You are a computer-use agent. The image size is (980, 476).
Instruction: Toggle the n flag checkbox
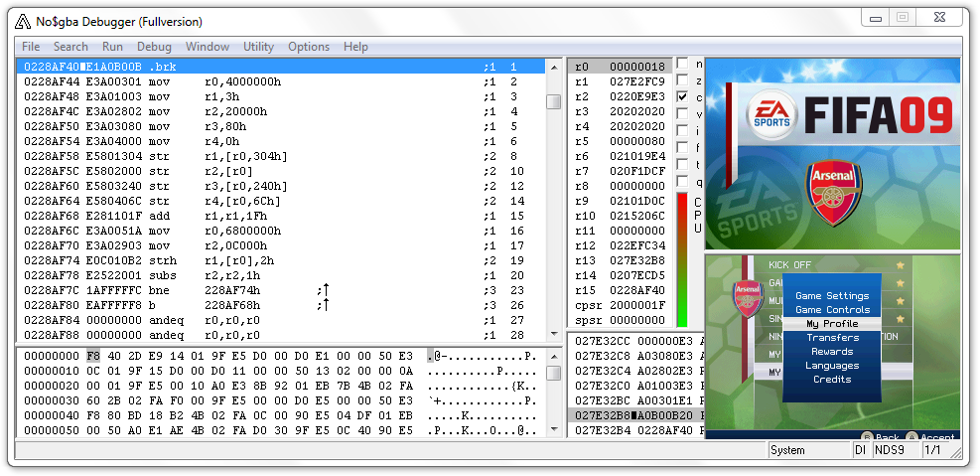tap(682, 64)
